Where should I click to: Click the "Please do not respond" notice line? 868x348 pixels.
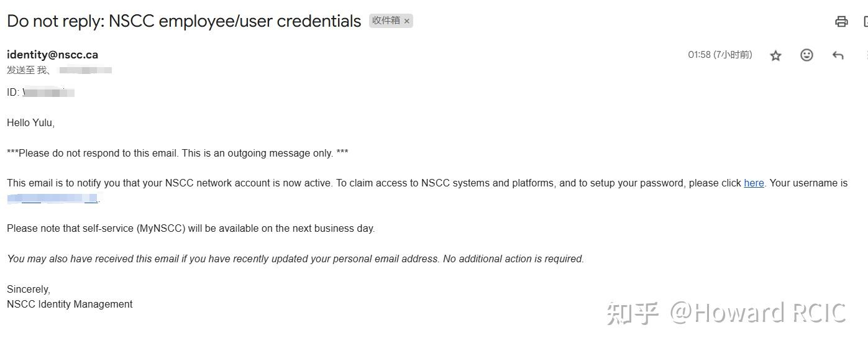tap(177, 153)
